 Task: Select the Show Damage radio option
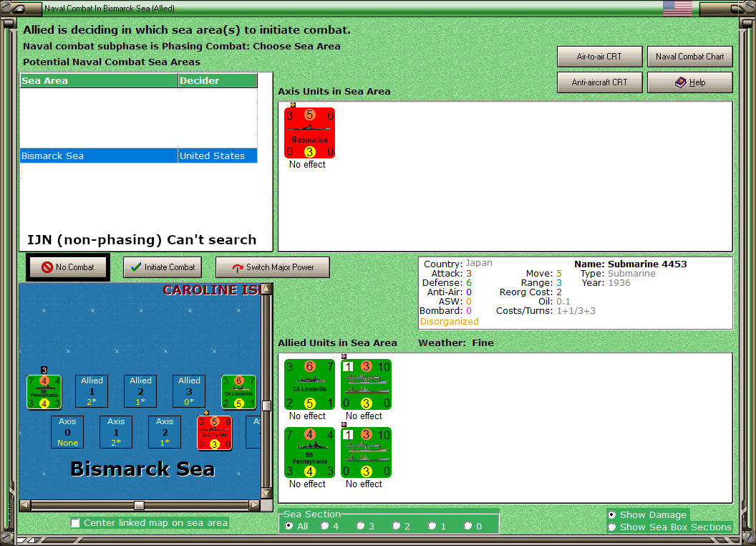[x=612, y=514]
